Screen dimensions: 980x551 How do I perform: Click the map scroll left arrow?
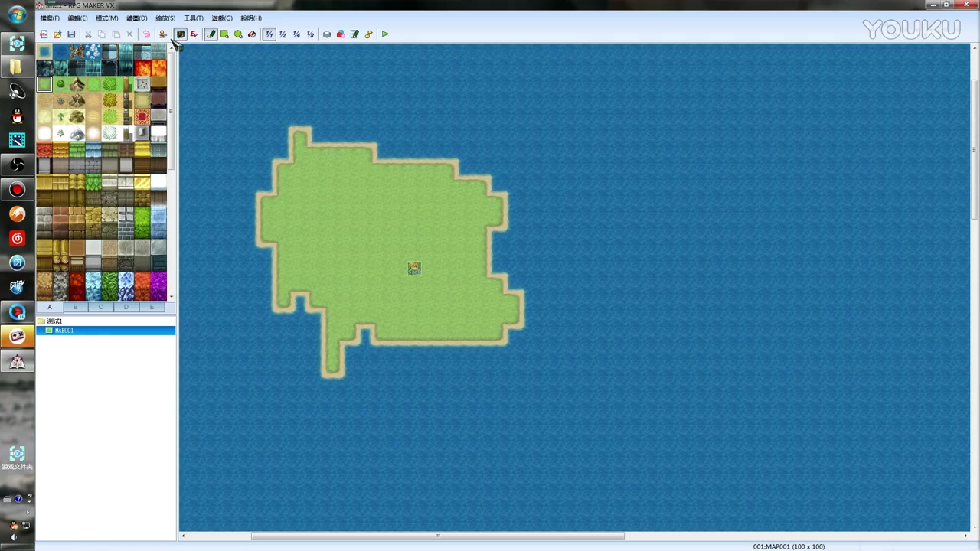pyautogui.click(x=183, y=536)
